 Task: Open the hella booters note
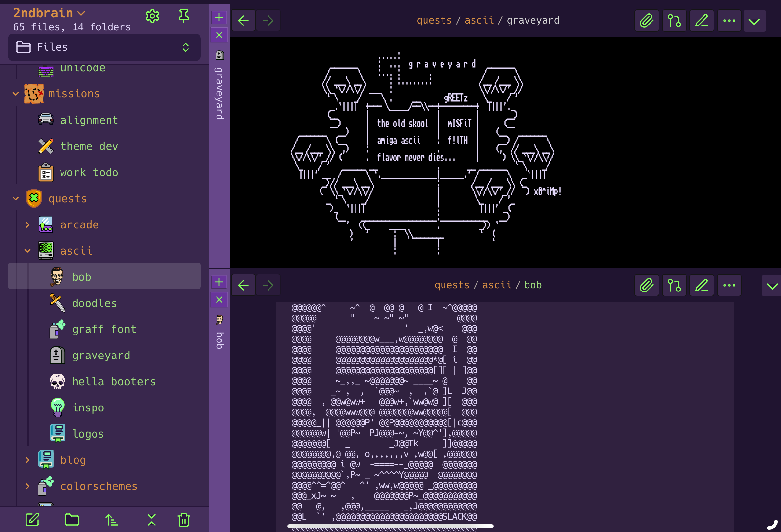113,382
